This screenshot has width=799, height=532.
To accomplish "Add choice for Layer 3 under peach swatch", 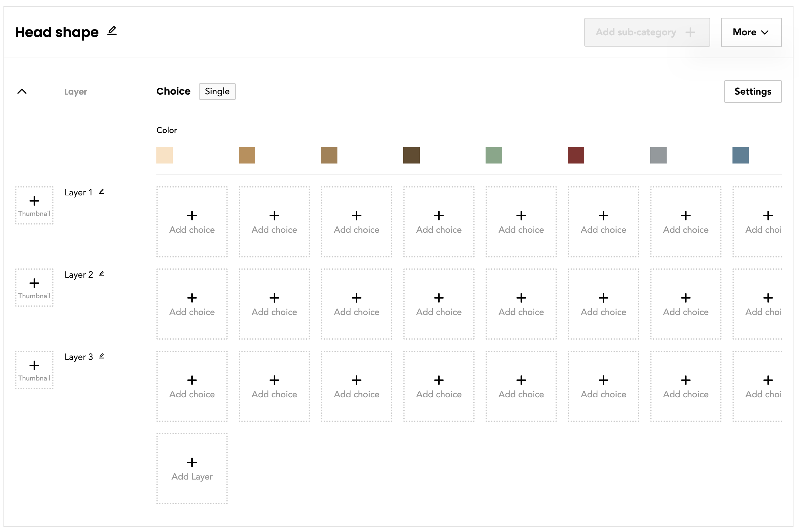I will tap(192, 386).
